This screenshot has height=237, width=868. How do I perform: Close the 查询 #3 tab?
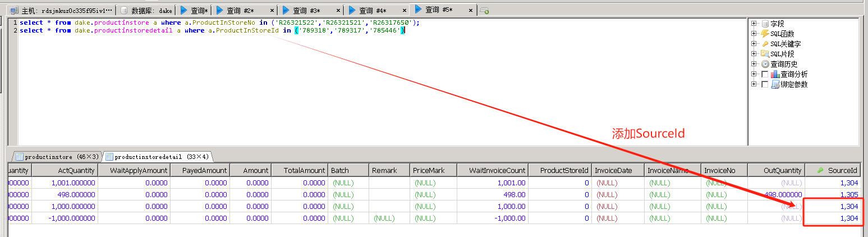click(338, 11)
